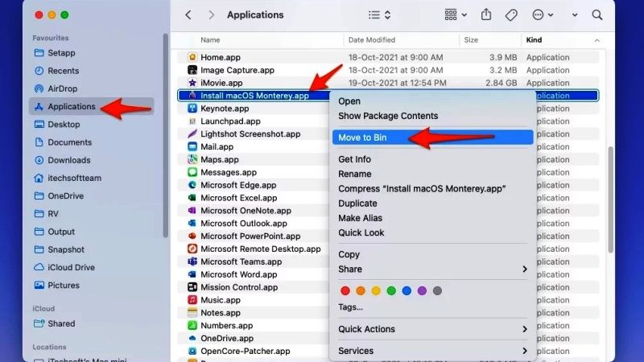Flip sort order with Kind arrow

click(x=597, y=40)
